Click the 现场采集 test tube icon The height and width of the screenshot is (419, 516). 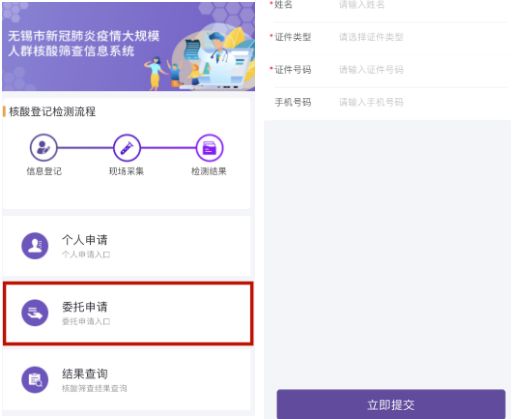tap(127, 147)
